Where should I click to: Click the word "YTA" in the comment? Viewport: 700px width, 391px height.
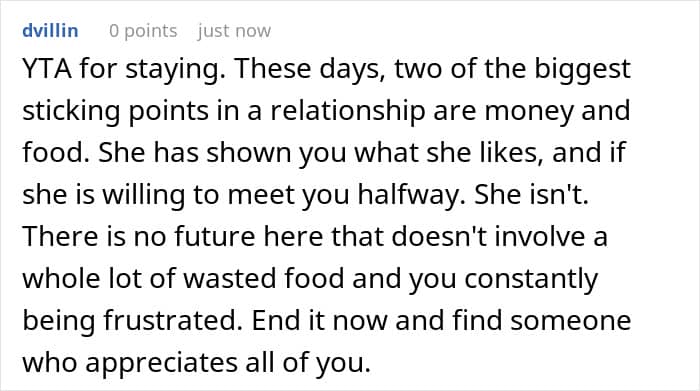click(47, 69)
